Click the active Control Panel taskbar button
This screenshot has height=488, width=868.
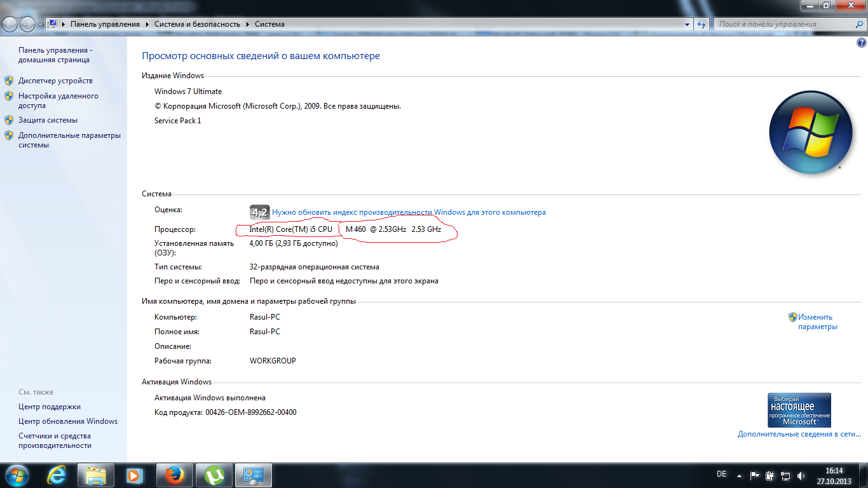[x=254, y=475]
